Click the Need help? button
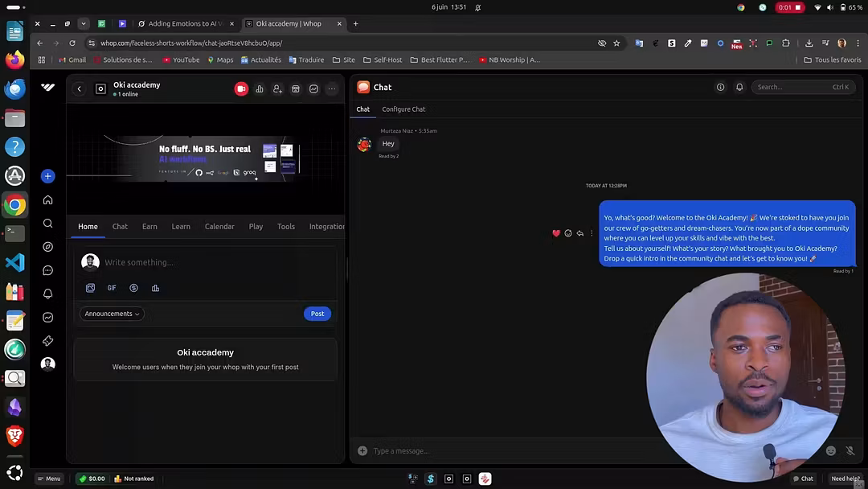 click(845, 479)
